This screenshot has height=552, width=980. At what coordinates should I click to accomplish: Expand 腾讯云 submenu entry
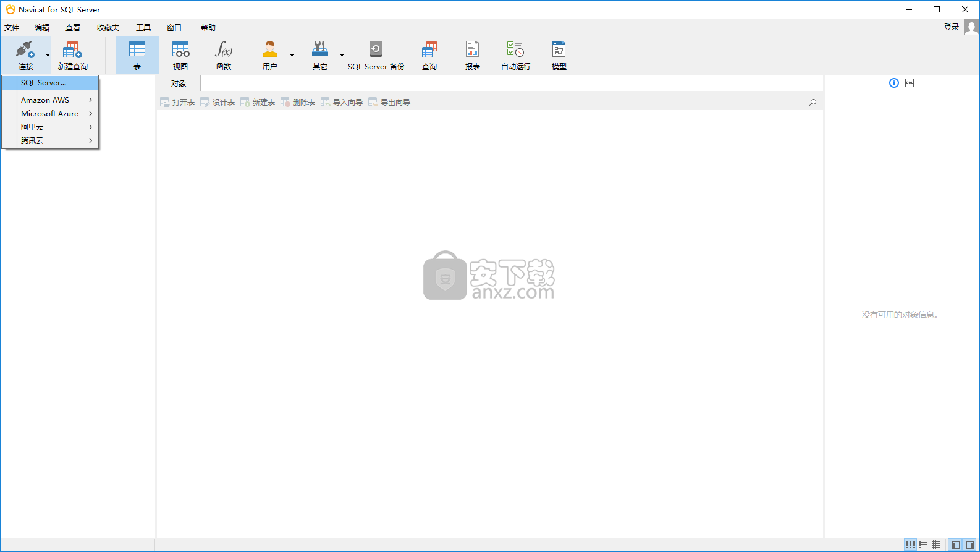50,140
